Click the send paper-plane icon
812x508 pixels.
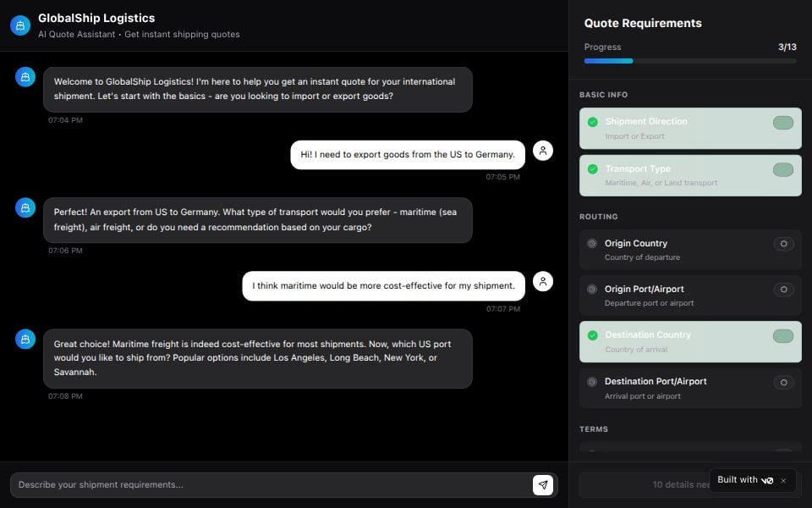(x=544, y=484)
